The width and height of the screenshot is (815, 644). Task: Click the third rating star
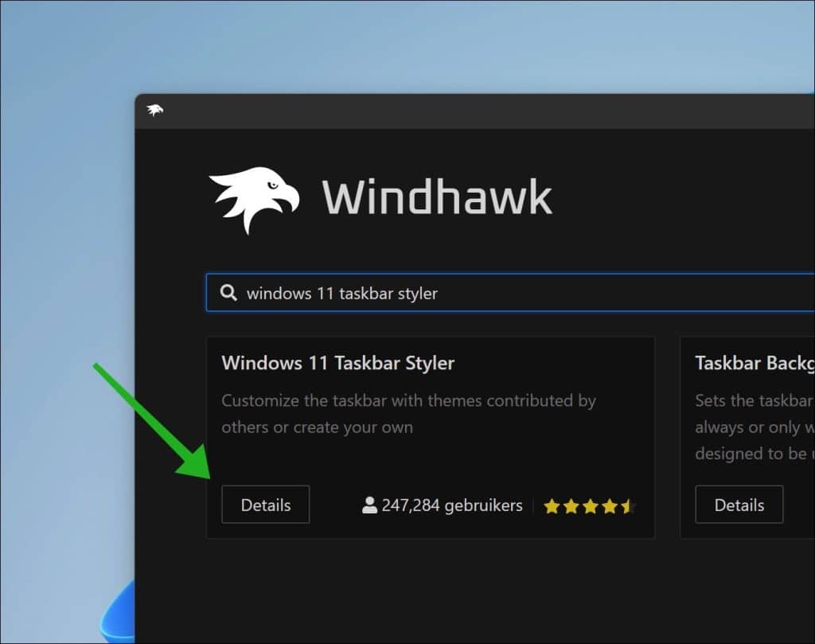tap(590, 506)
